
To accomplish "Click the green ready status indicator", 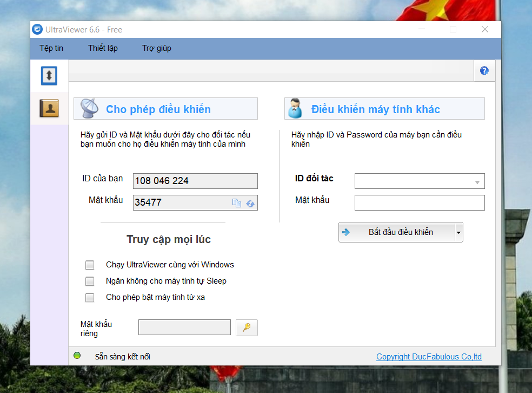I will [77, 356].
